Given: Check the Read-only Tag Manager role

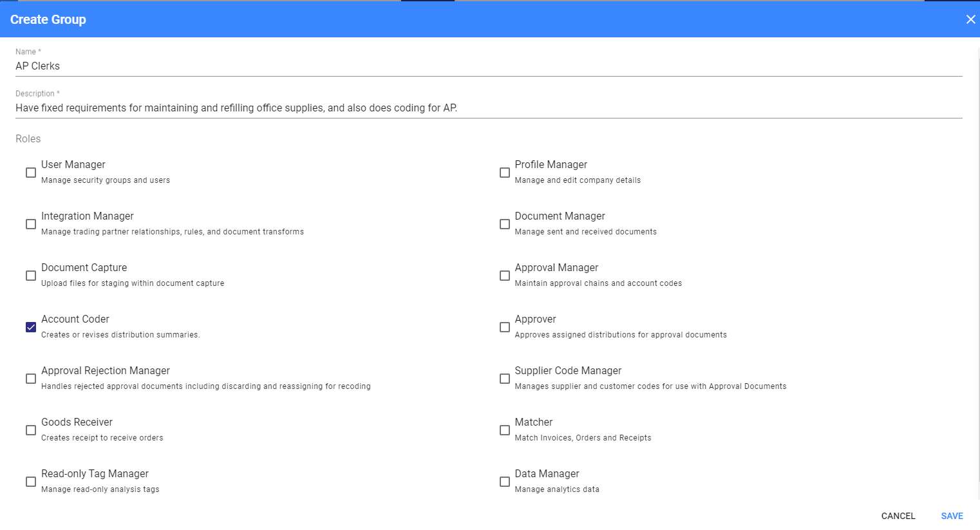Looking at the screenshot, I should tap(31, 482).
